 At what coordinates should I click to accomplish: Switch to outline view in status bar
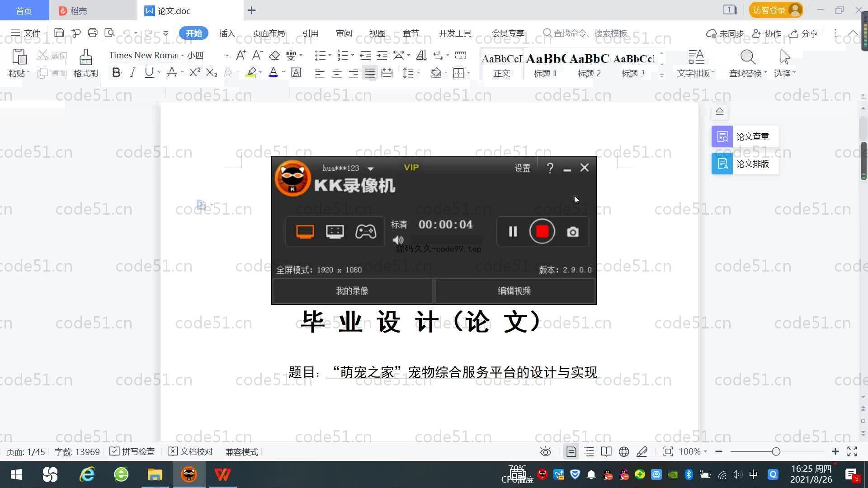click(589, 452)
